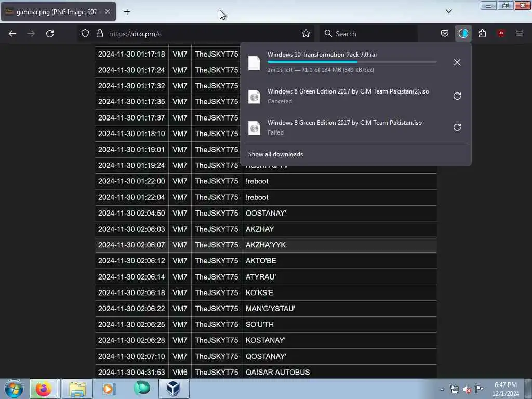Click timestamp 2024-11-30 04:31:53

131,373
